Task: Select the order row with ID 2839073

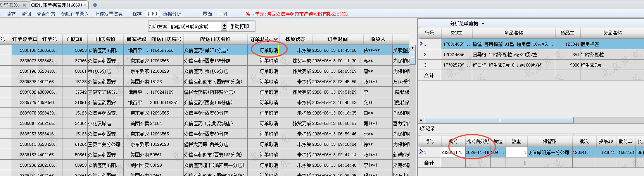Action: pos(205,61)
